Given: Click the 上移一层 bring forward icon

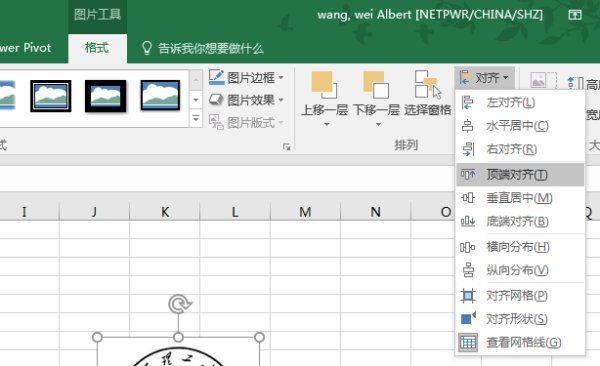Looking at the screenshot, I should [324, 85].
